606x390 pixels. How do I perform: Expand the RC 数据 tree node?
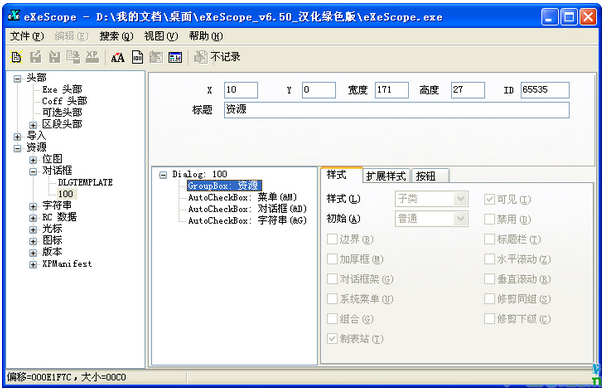[x=33, y=218]
